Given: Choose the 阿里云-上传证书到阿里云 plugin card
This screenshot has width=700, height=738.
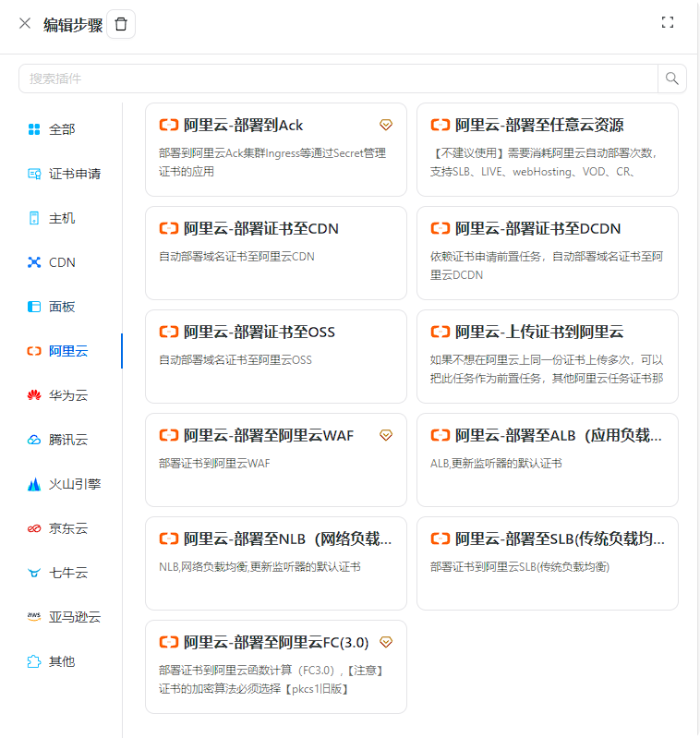Looking at the screenshot, I should [x=548, y=357].
